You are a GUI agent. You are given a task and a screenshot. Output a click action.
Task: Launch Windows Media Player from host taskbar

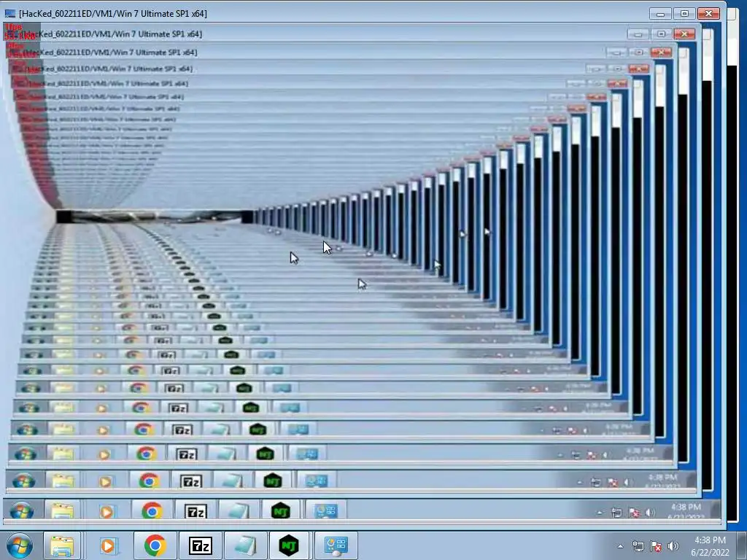click(108, 545)
